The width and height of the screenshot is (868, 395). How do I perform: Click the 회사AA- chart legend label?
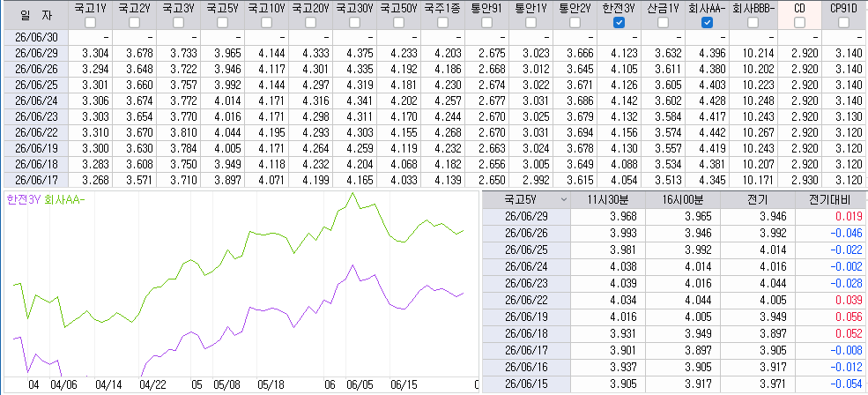(x=64, y=199)
